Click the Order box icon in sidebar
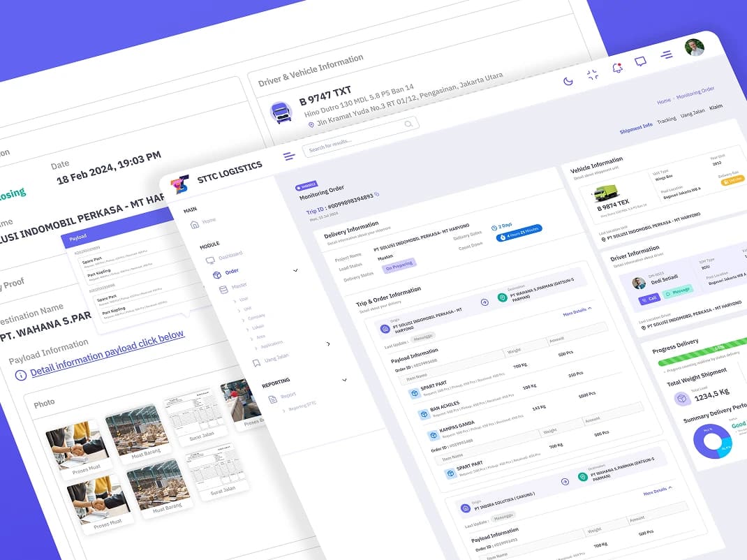Viewport: 747px width, 560px height. 216,275
